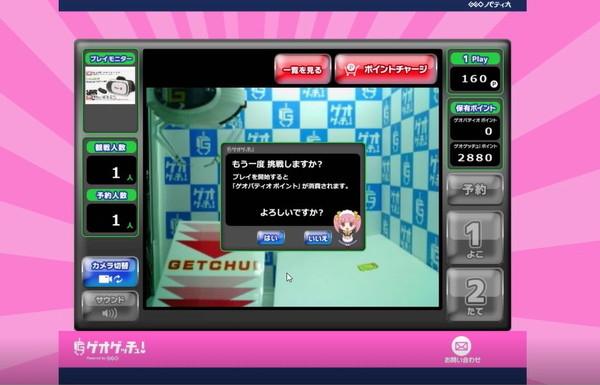
Task: Click the はい button in the dialog
Action: pos(271,238)
